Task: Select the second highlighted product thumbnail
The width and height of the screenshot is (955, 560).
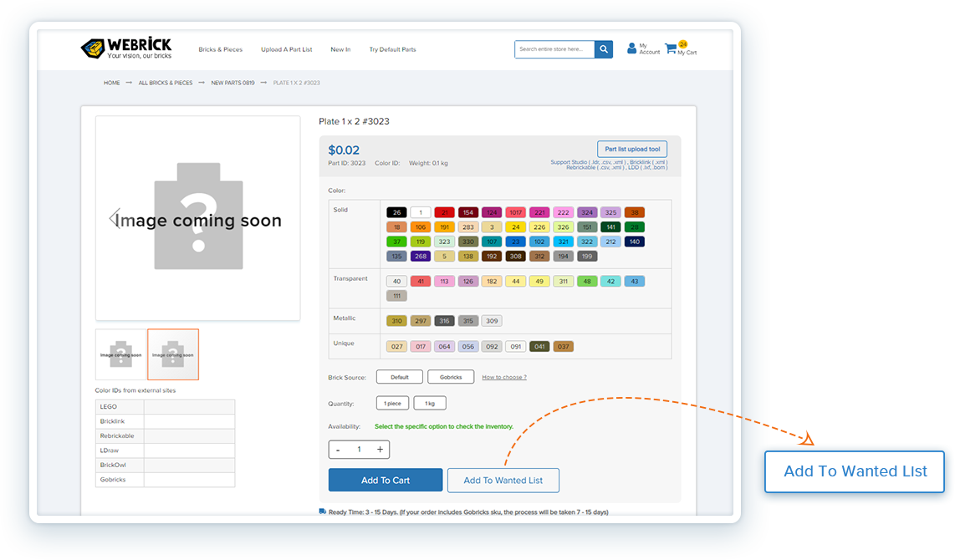Action: point(173,354)
